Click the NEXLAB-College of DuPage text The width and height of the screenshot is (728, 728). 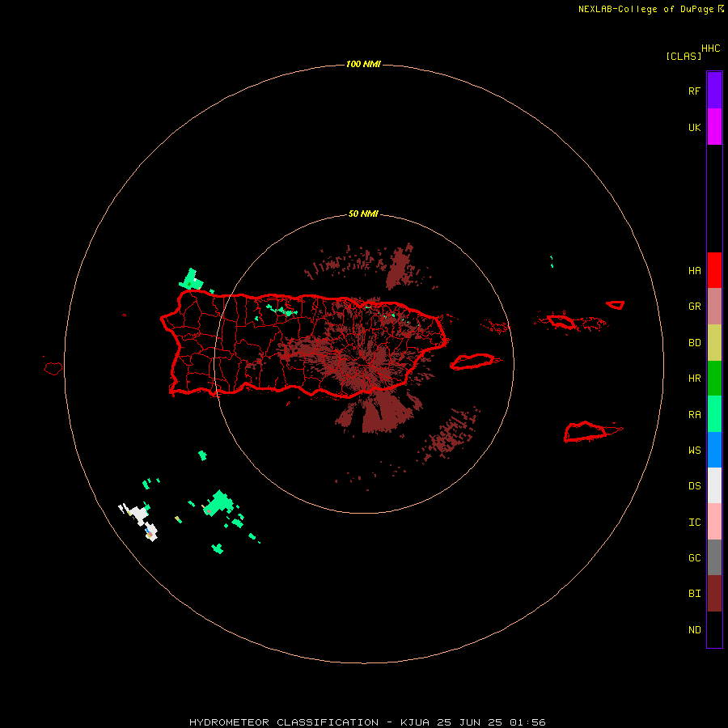click(645, 9)
